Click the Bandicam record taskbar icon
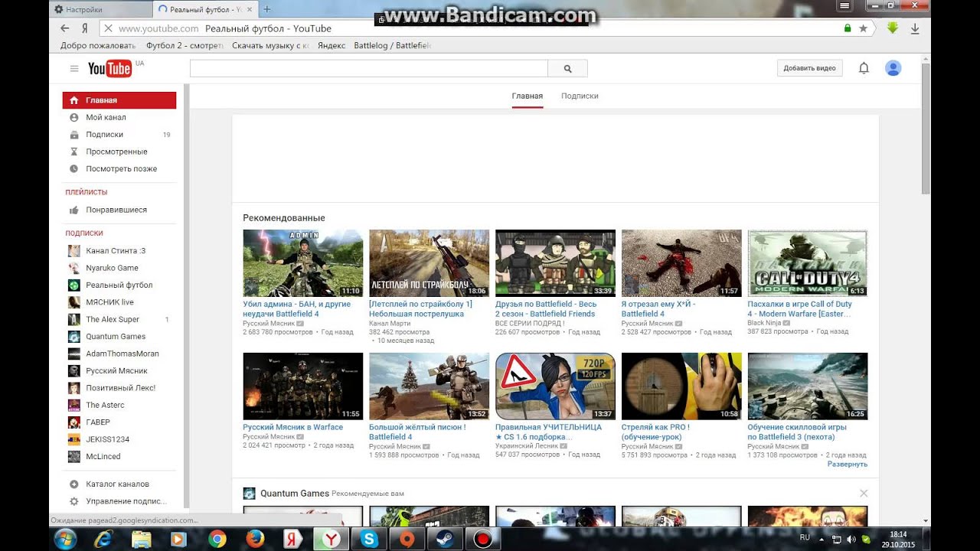Screen dimensions: 980x551 pyautogui.click(x=482, y=539)
